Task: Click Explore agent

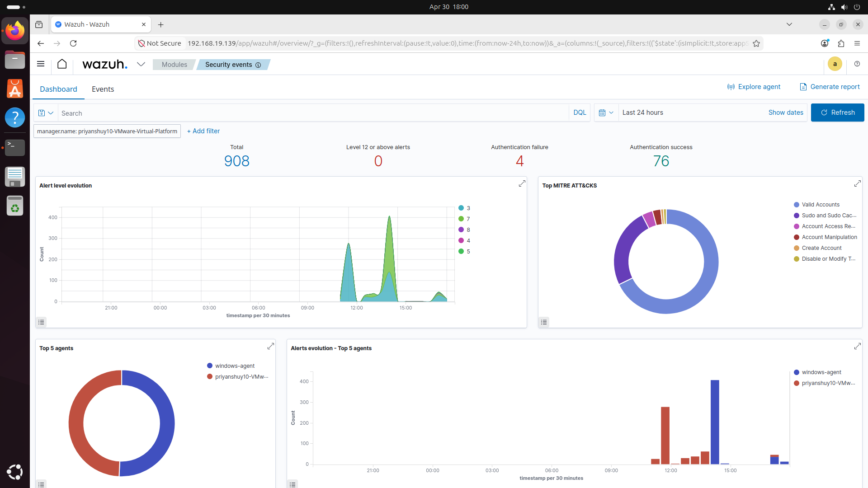Action: (754, 87)
